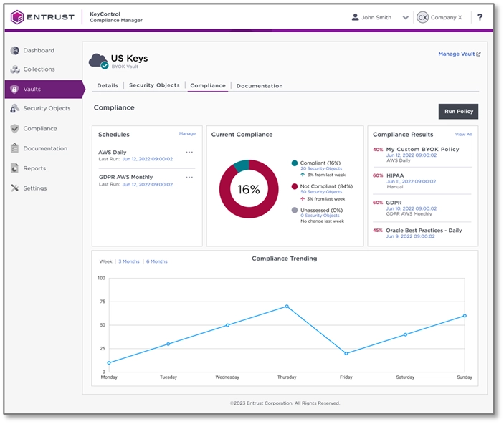Image resolution: width=504 pixels, height=424 pixels.
Task: Go to Dashboard in sidebar
Action: [x=39, y=50]
